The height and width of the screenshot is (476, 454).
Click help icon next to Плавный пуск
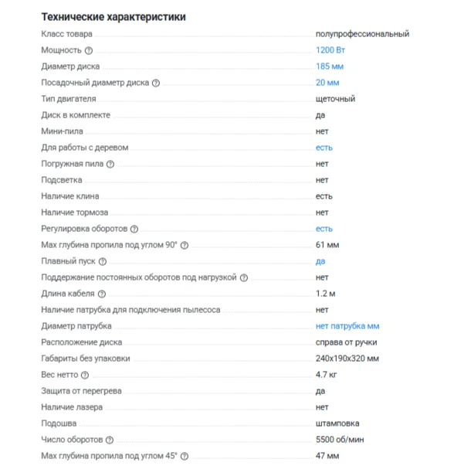(103, 262)
